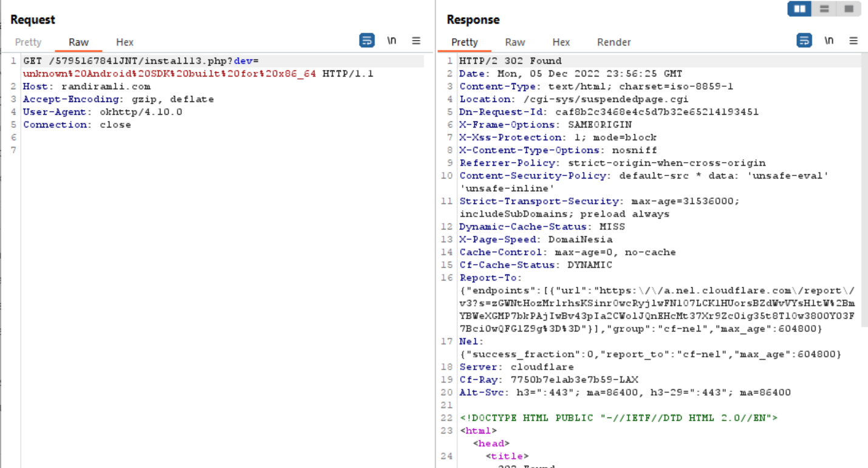The height and width of the screenshot is (468, 868).
Task: Click Accept-Encoding: gzip, deflate line
Action: click(118, 99)
